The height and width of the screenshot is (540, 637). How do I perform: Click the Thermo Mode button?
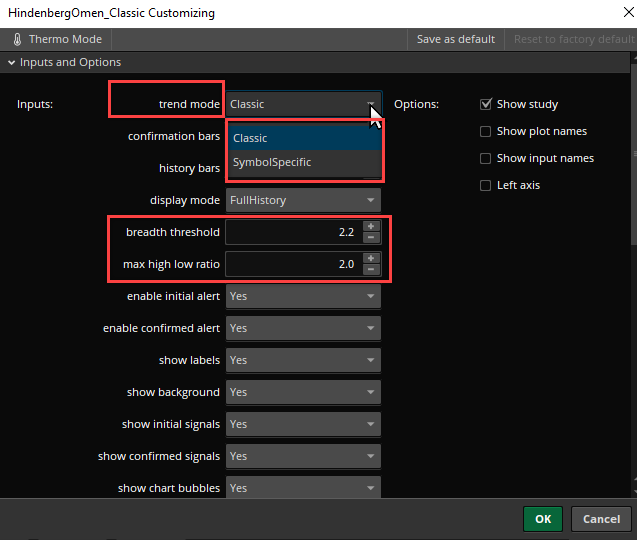[56, 39]
